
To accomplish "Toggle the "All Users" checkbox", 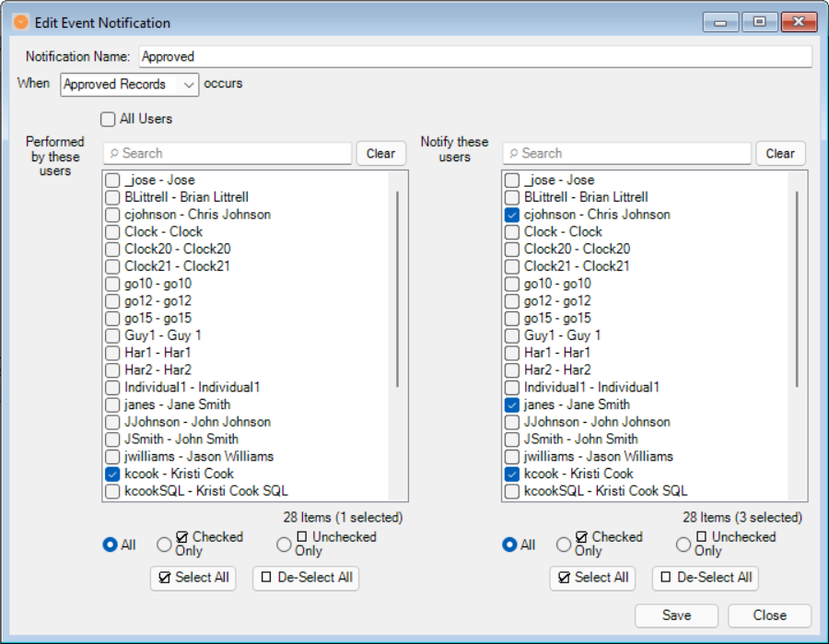I will click(108, 120).
